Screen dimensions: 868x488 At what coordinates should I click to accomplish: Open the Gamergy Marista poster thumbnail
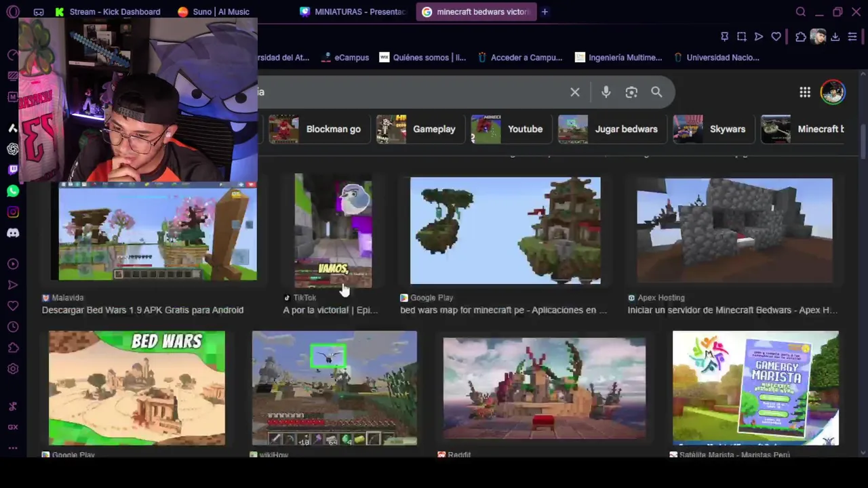(755, 388)
